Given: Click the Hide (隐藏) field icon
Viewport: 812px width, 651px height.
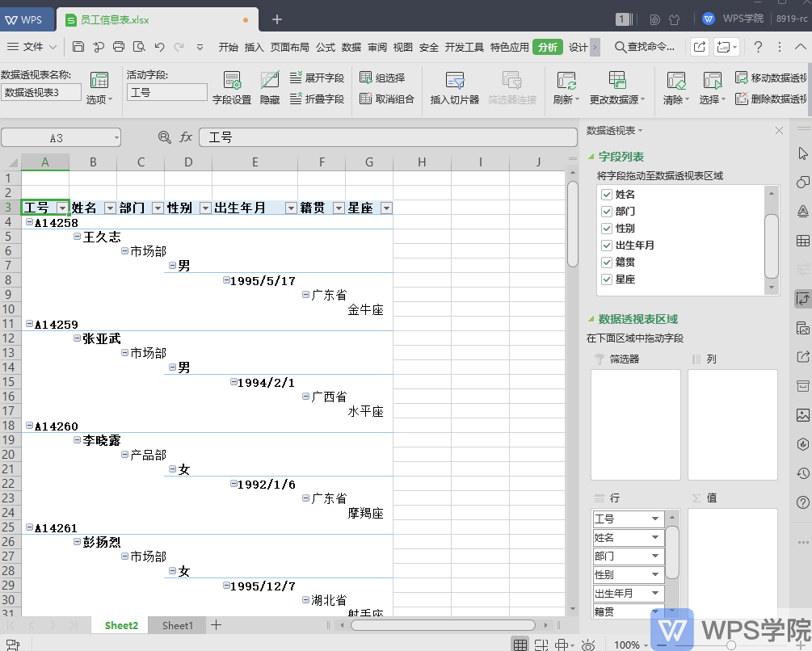Looking at the screenshot, I should 270,89.
